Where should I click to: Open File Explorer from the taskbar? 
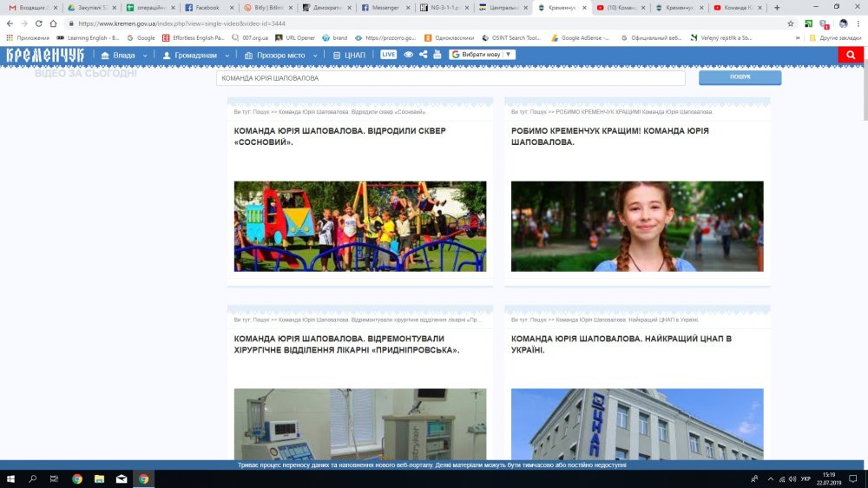100,478
